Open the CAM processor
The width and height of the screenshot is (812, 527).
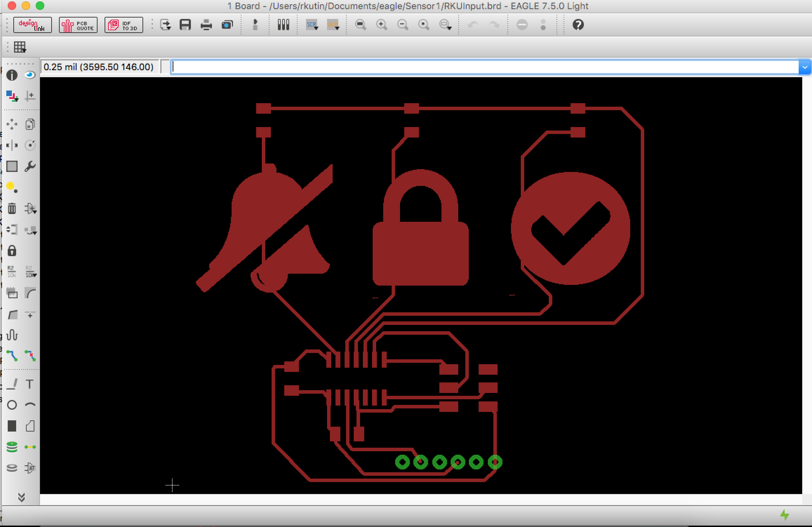pos(227,25)
